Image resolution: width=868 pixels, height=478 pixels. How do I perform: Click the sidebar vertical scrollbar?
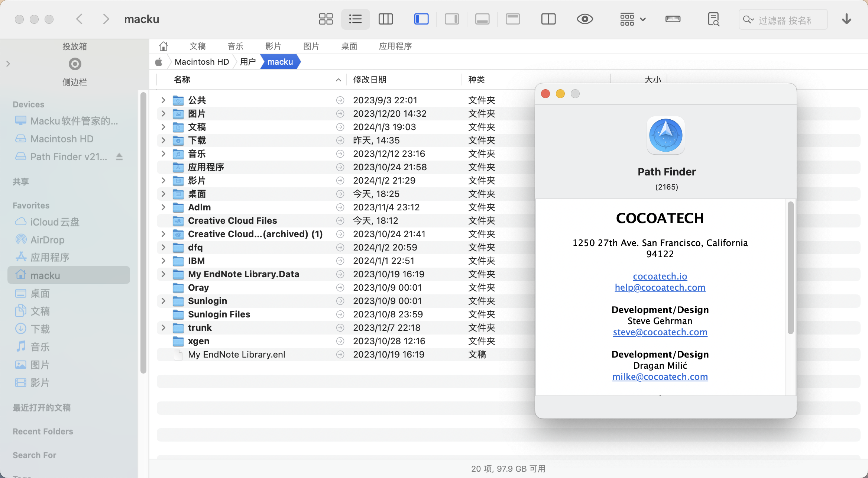[x=143, y=232]
